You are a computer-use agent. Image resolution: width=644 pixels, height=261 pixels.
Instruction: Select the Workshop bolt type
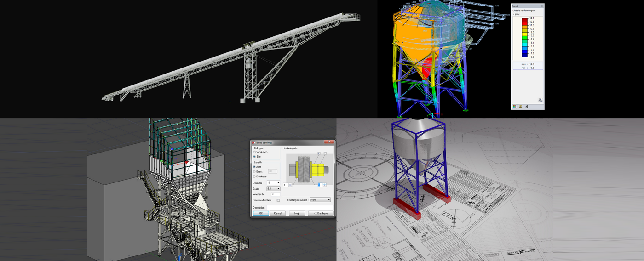pos(255,152)
